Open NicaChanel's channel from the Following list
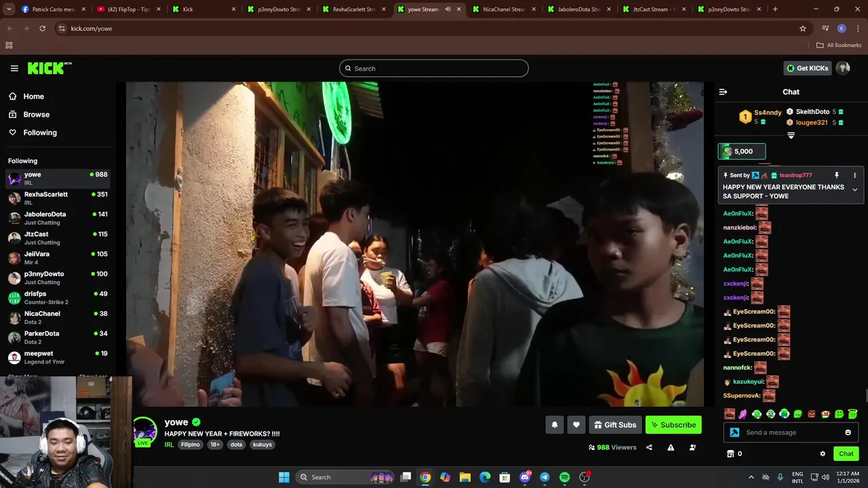 coord(58,317)
